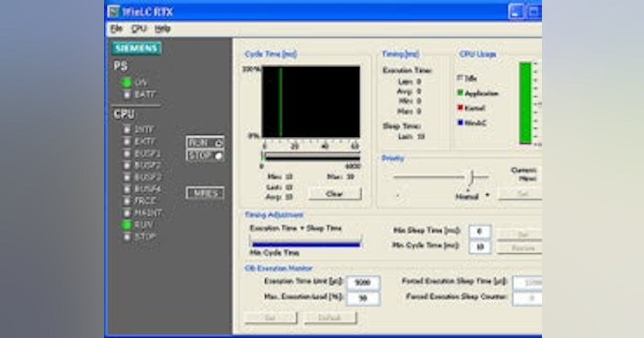Open the CPU menu

coord(138,27)
